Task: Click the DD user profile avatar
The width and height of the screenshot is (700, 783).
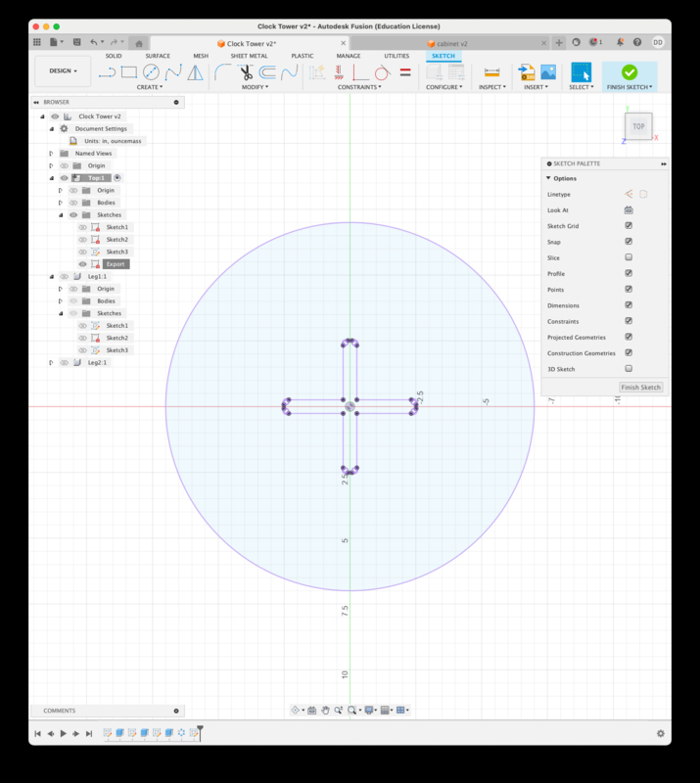Action: (x=658, y=42)
